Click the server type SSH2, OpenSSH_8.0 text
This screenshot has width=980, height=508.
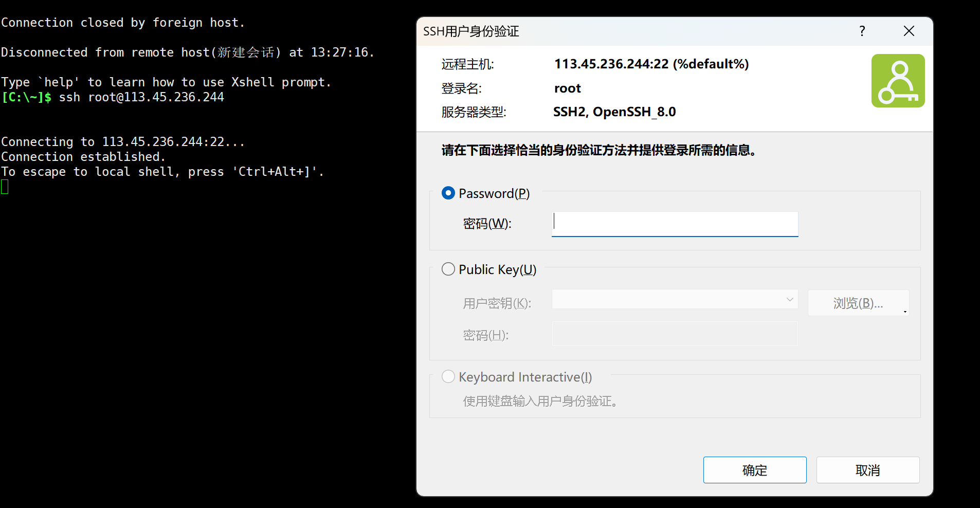(x=614, y=112)
